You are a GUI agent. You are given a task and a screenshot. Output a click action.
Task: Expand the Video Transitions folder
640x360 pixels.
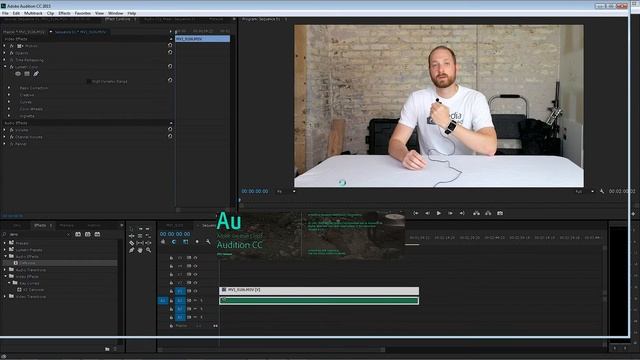pos(4,297)
